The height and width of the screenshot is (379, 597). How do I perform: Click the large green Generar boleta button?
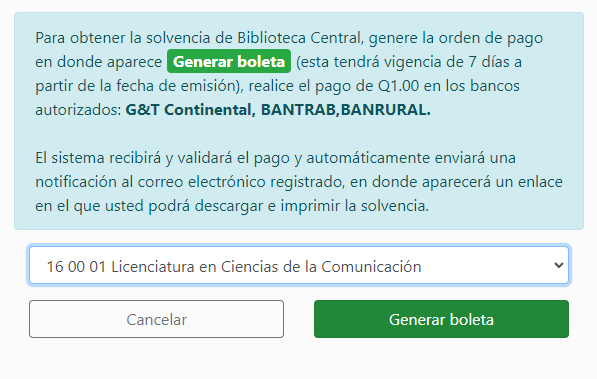[441, 319]
